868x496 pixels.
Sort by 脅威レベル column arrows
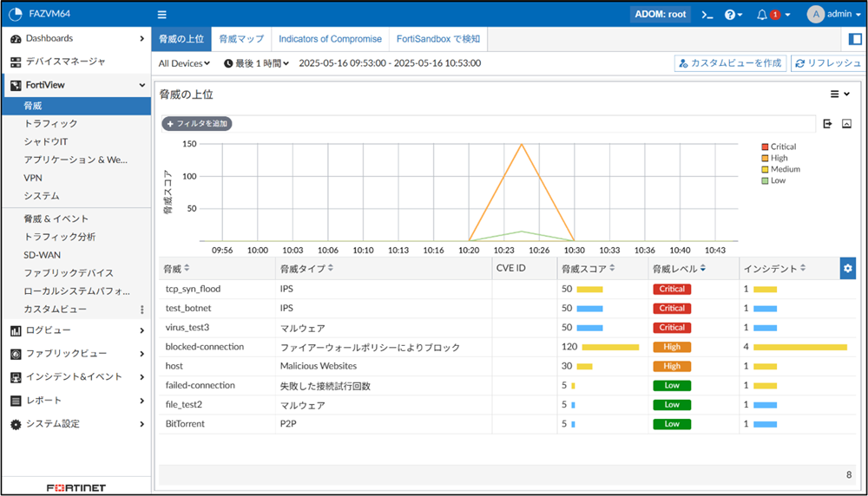click(x=703, y=268)
